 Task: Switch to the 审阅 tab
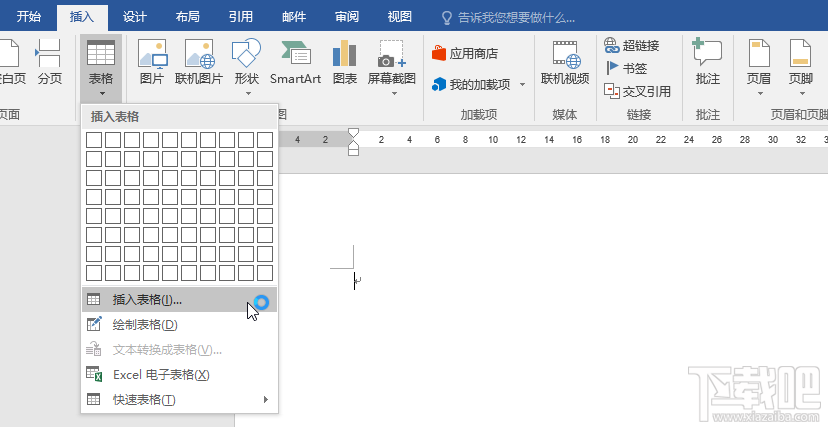click(x=346, y=17)
